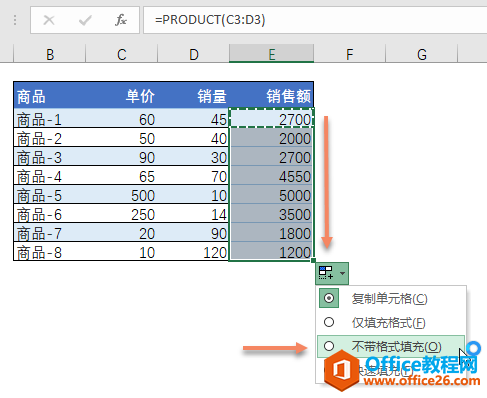The width and height of the screenshot is (487, 398).
Task: Open Insert Function via the fx icon
Action: [x=121, y=20]
